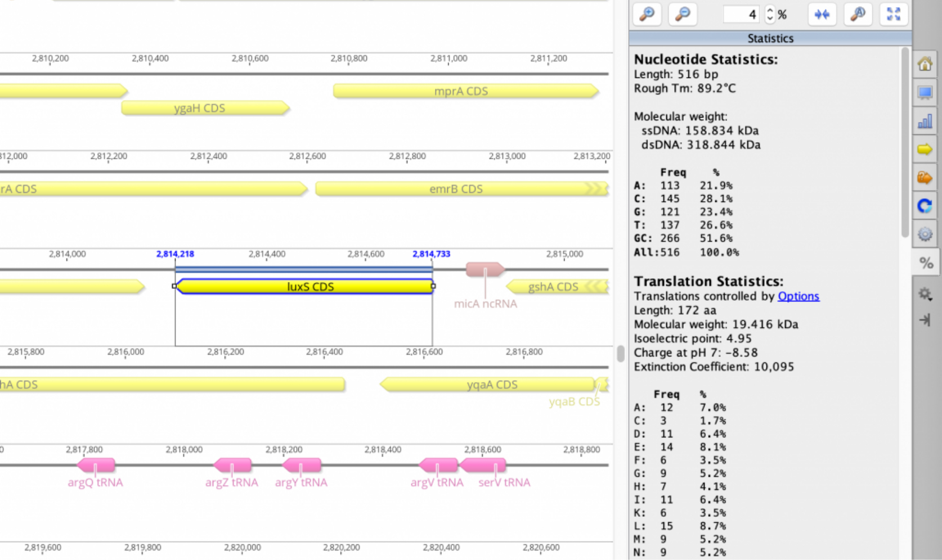This screenshot has height=560, width=942.
Task: Click the divider handle between viewer and sidebar
Action: (621, 353)
